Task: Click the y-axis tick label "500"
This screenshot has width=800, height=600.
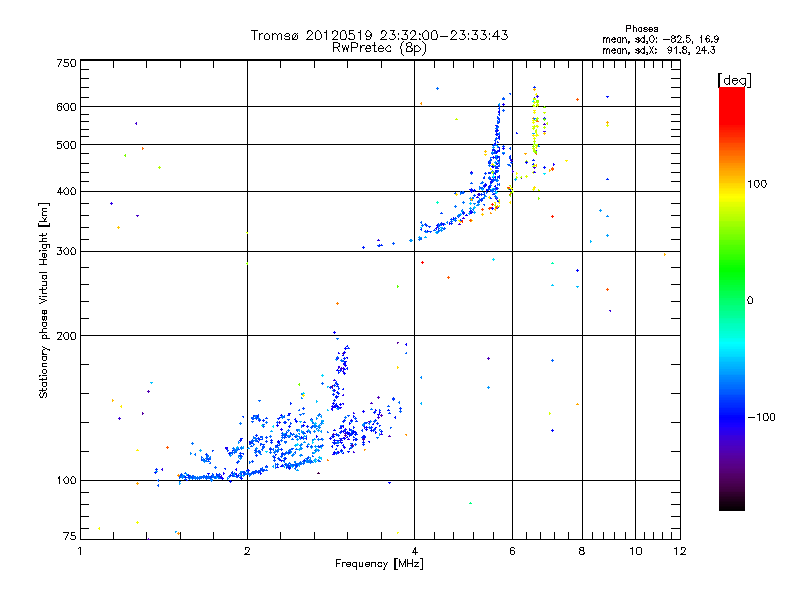Action: pos(66,145)
